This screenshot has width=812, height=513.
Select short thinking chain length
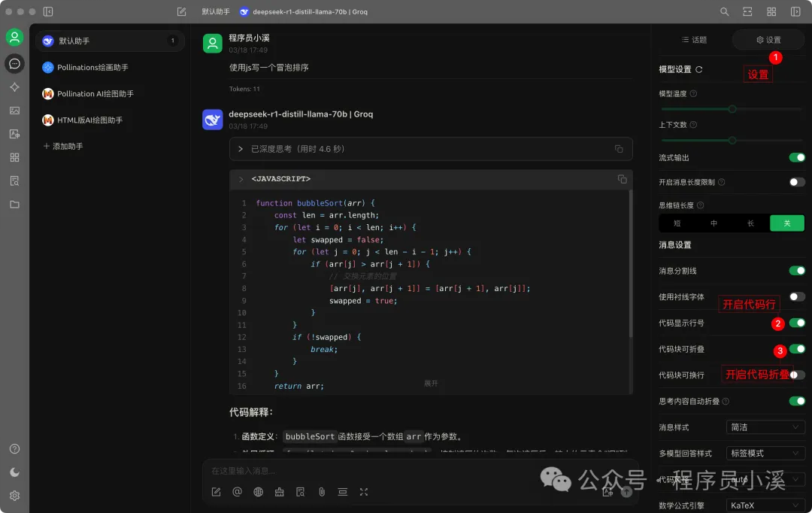tap(677, 223)
